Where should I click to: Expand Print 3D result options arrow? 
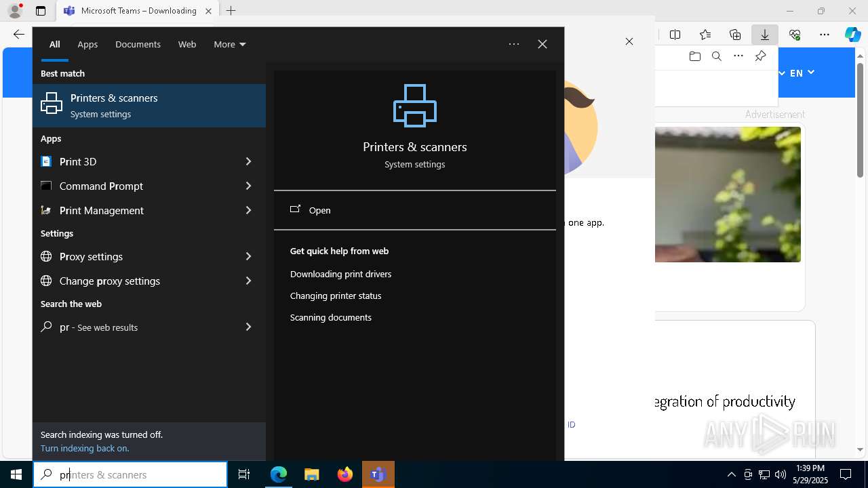pyautogui.click(x=248, y=161)
